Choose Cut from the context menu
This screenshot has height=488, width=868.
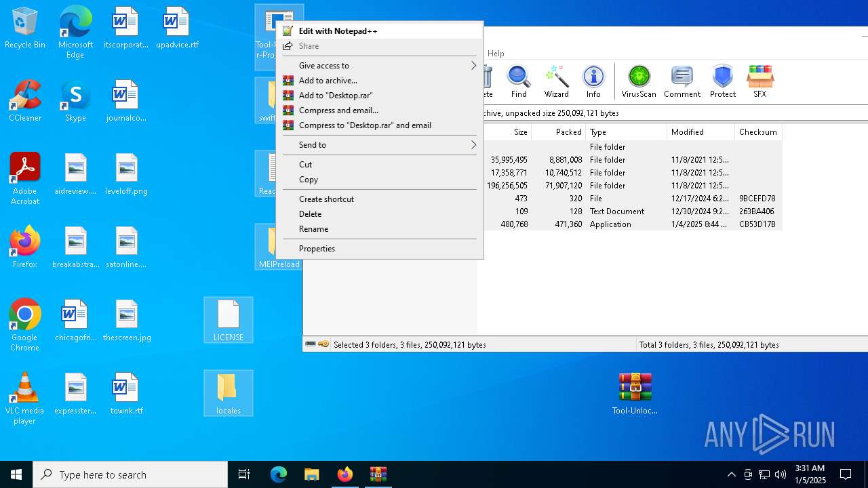click(380, 165)
